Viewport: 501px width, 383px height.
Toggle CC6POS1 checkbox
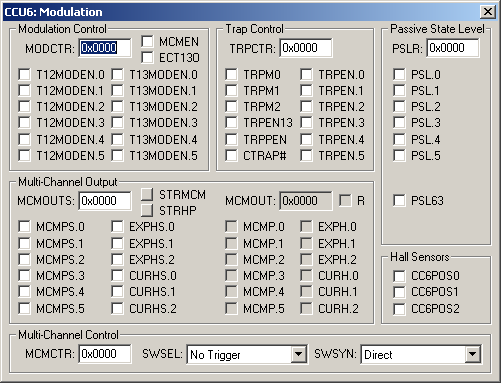399,292
